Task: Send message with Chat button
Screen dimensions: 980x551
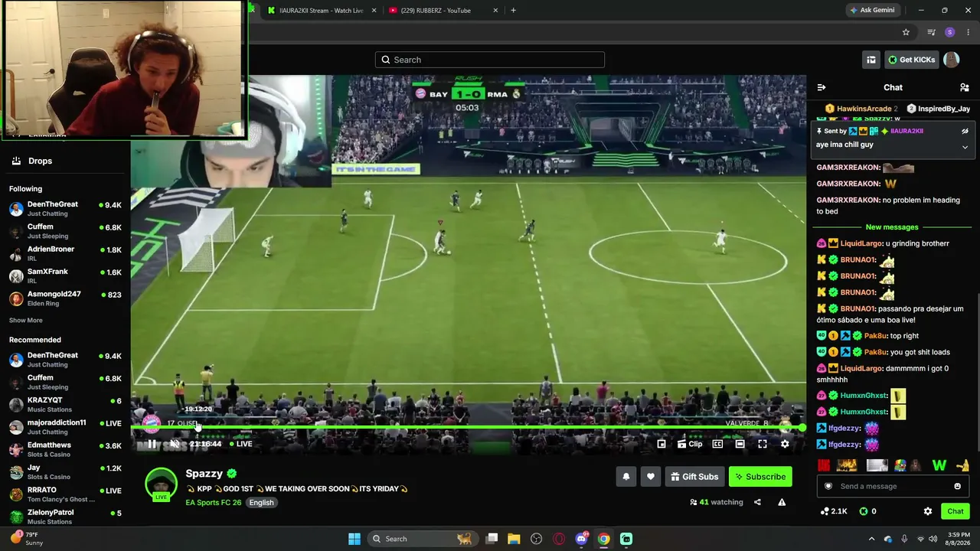Action: [x=955, y=511]
